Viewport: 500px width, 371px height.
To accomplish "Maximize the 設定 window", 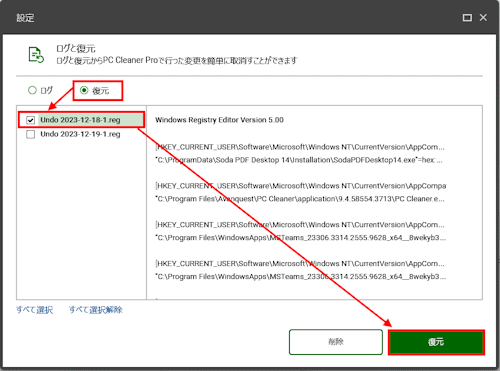I will 467,18.
